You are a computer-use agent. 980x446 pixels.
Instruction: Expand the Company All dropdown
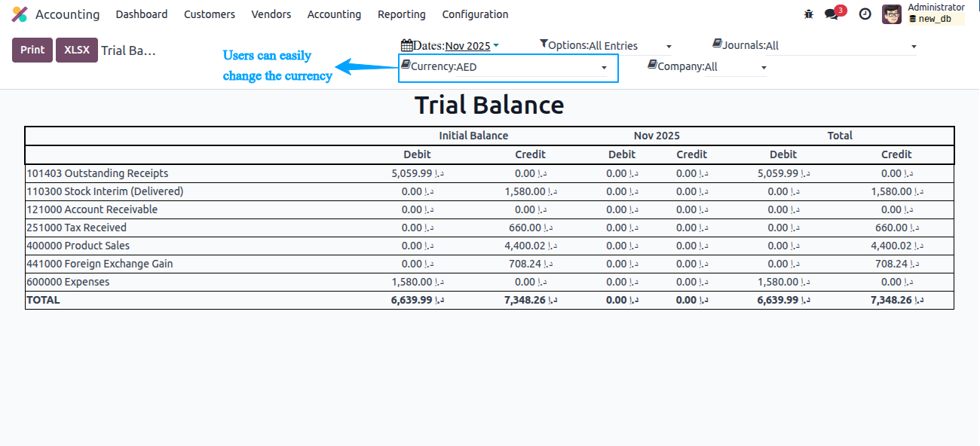737,67
